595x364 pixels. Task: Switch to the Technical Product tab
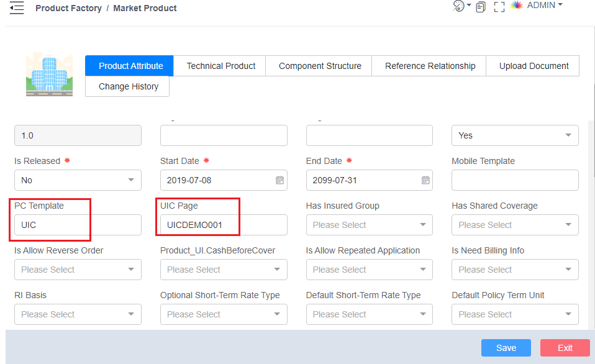(x=220, y=66)
